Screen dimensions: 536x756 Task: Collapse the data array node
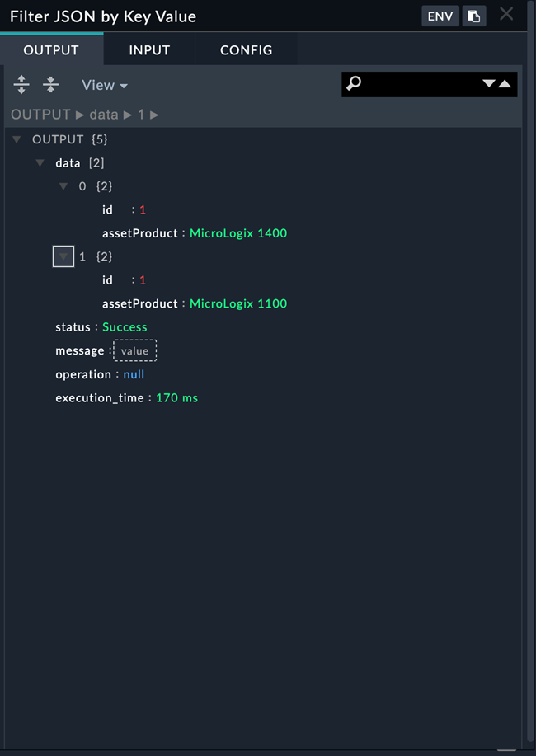click(40, 163)
